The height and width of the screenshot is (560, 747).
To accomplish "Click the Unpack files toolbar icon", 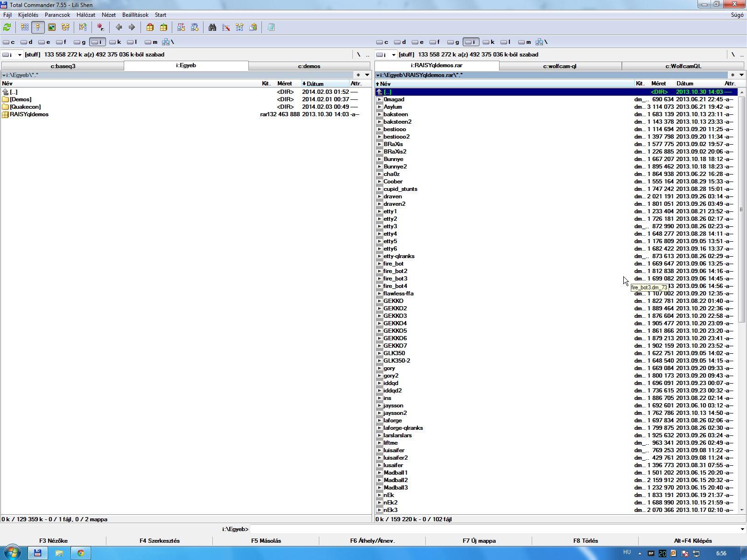I will [163, 28].
